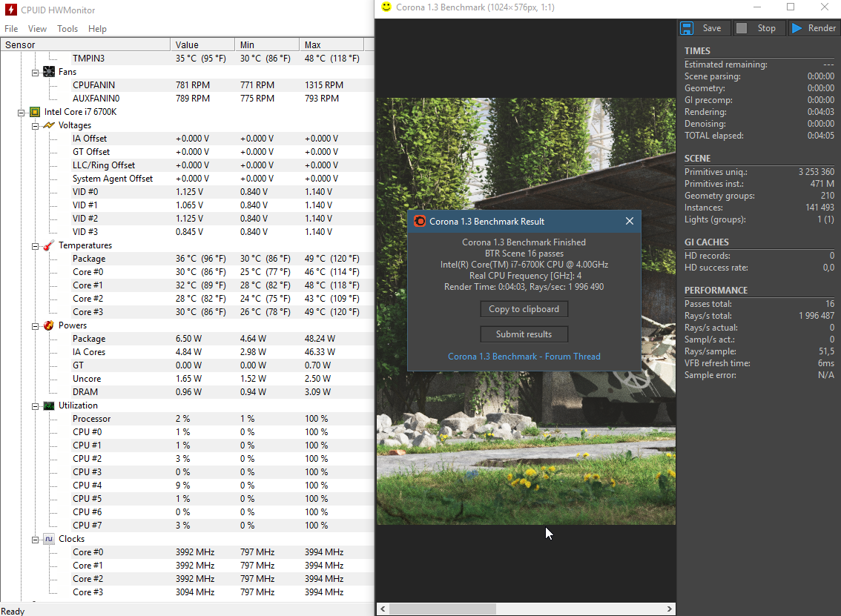841x616 pixels.
Task: Click the horizontal scrollbar thumb in Corona
Action: click(443, 609)
